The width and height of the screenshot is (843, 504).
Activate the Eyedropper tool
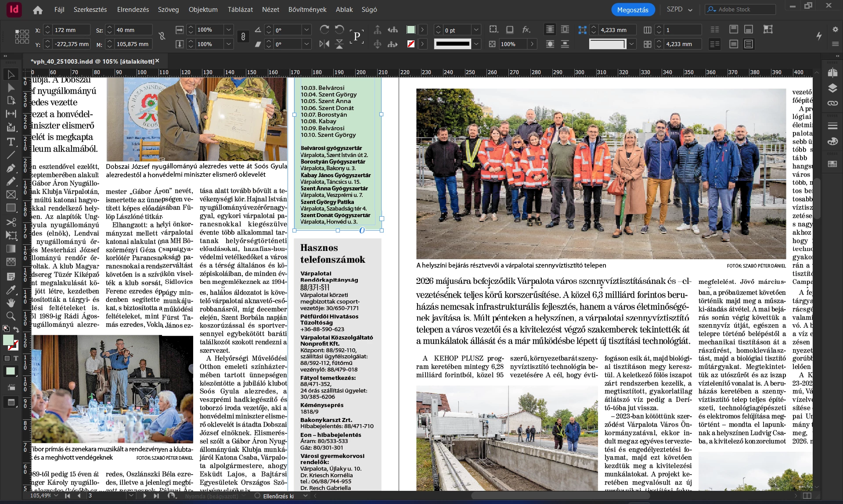[11, 290]
